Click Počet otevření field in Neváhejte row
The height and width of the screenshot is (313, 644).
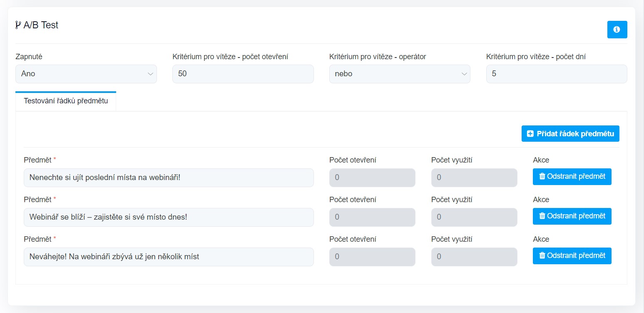pyautogui.click(x=372, y=257)
